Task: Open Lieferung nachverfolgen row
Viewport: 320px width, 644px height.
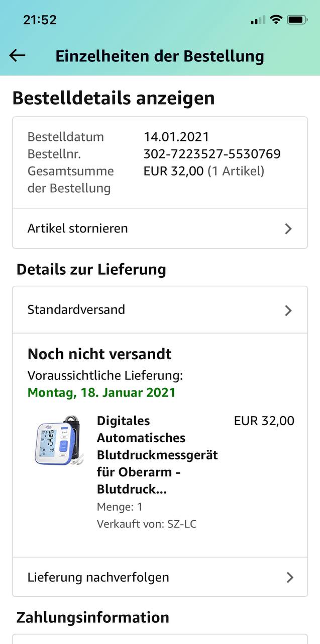Action: tap(98, 577)
